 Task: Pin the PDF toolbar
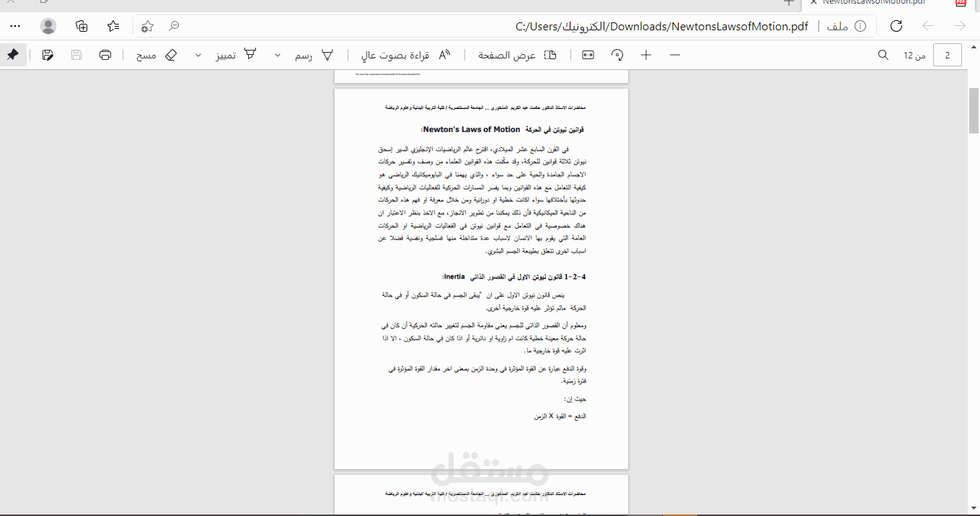tap(13, 55)
